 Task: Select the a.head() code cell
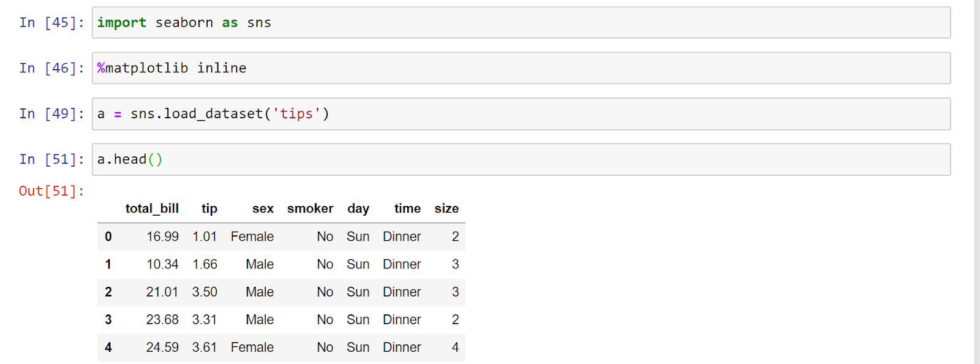coord(521,159)
